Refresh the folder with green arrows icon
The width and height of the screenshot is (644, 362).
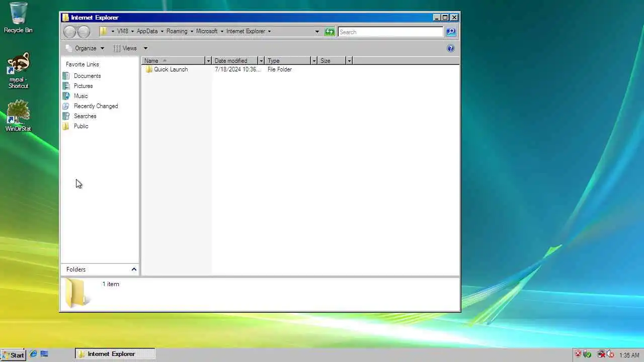330,32
